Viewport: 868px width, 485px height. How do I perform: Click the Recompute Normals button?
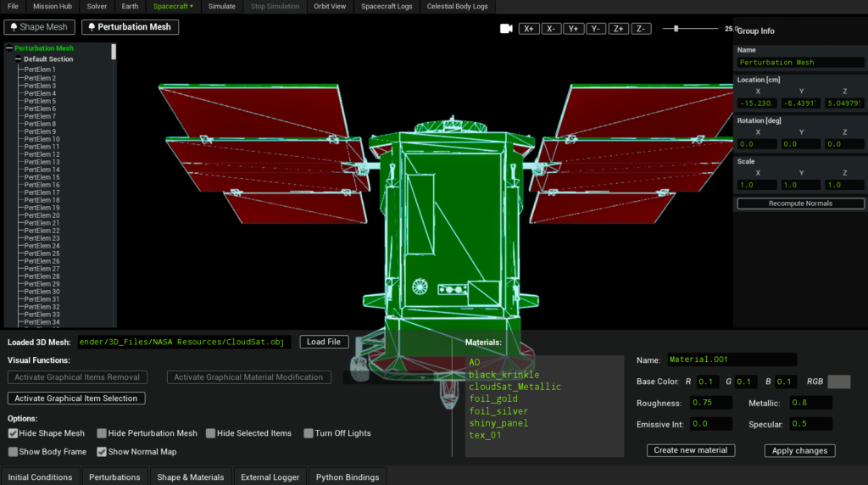(800, 203)
